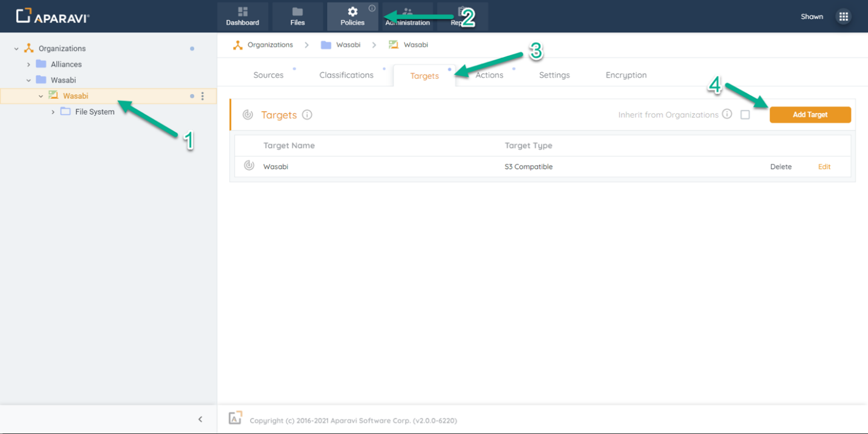
Task: Enable Inherit from Organizations checkbox
Action: [x=745, y=115]
